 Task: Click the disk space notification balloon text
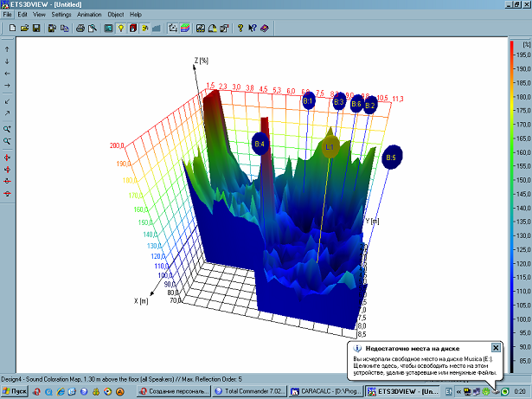(x=425, y=366)
